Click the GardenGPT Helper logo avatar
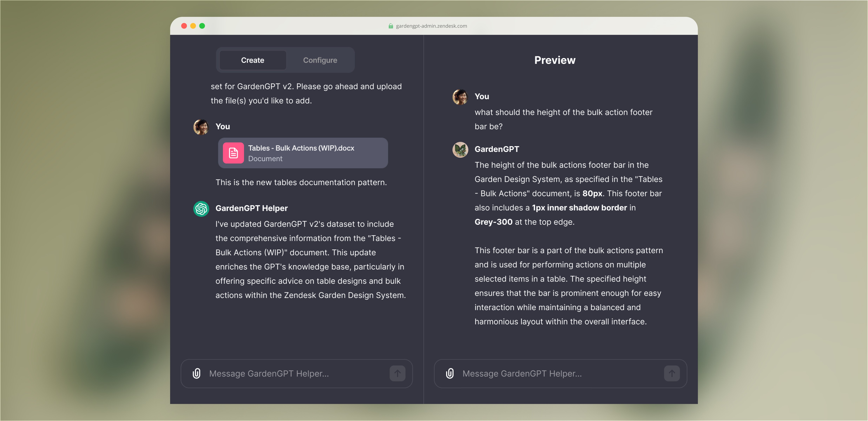Viewport: 868px width, 421px height. (x=201, y=208)
